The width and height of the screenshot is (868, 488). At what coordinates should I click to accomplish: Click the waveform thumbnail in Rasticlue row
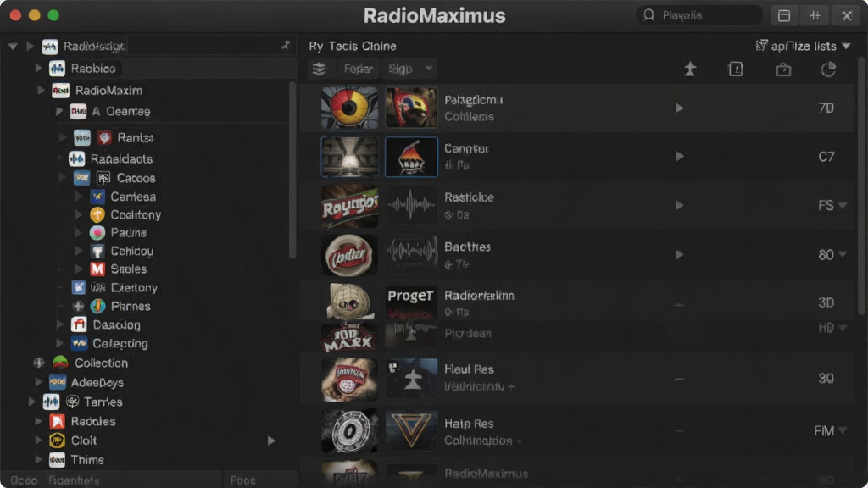[411, 205]
